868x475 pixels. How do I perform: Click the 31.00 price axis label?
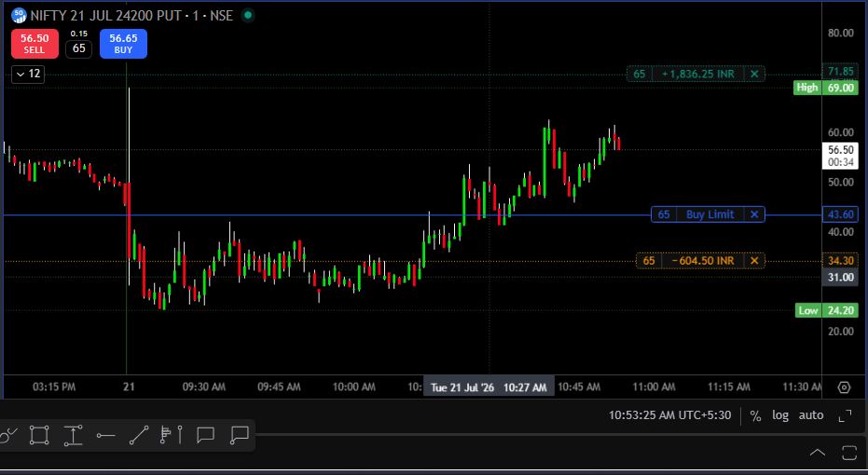[840, 277]
